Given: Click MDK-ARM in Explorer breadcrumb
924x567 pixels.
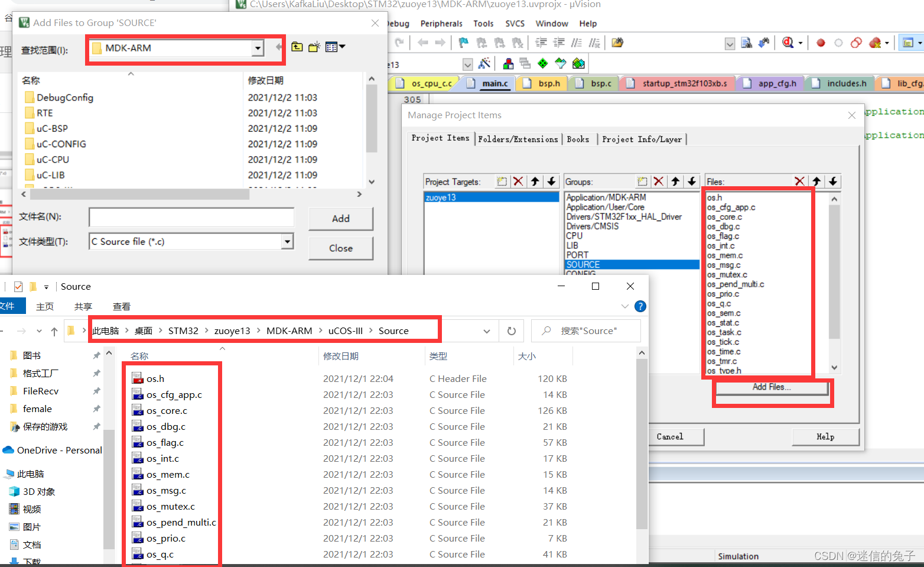Looking at the screenshot, I should coord(289,331).
